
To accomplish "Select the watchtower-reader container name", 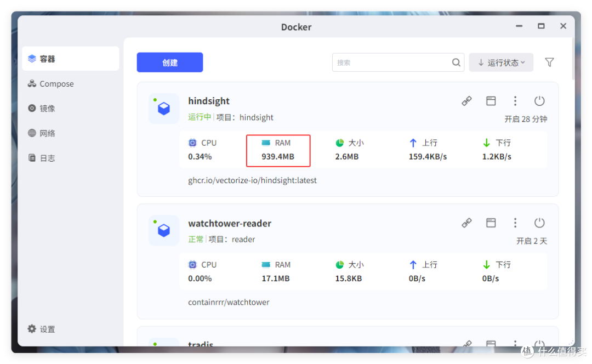I will [230, 223].
